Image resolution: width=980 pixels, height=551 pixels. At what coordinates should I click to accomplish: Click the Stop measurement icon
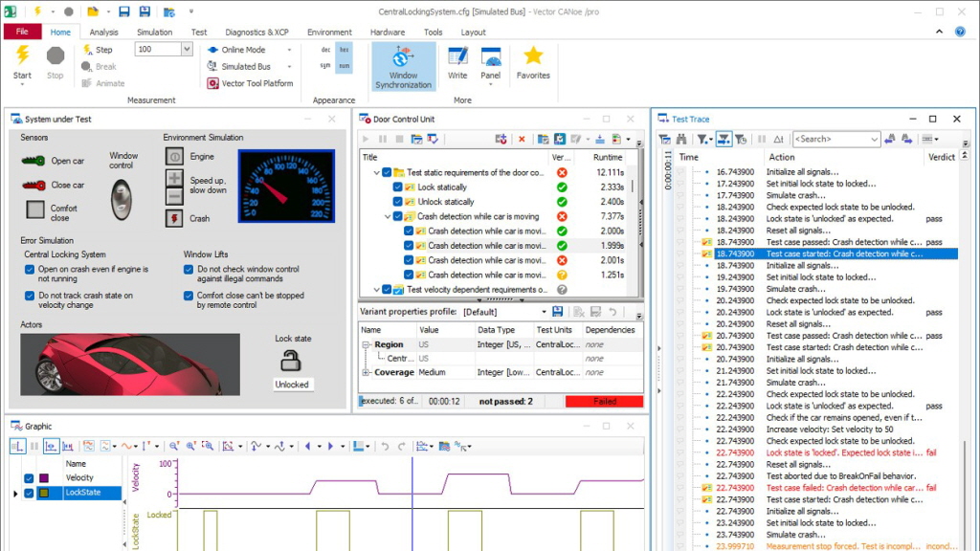[56, 55]
